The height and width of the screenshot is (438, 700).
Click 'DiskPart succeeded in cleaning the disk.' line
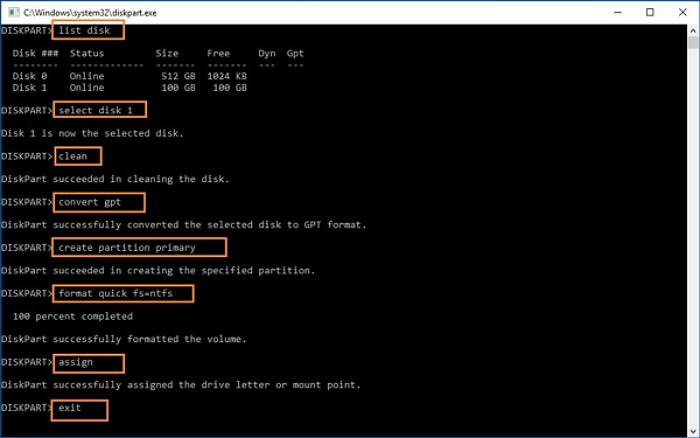point(115,179)
